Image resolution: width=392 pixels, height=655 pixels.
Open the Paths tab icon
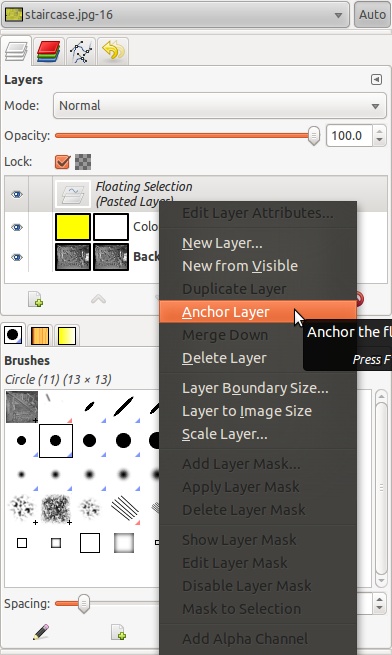pos(80,51)
